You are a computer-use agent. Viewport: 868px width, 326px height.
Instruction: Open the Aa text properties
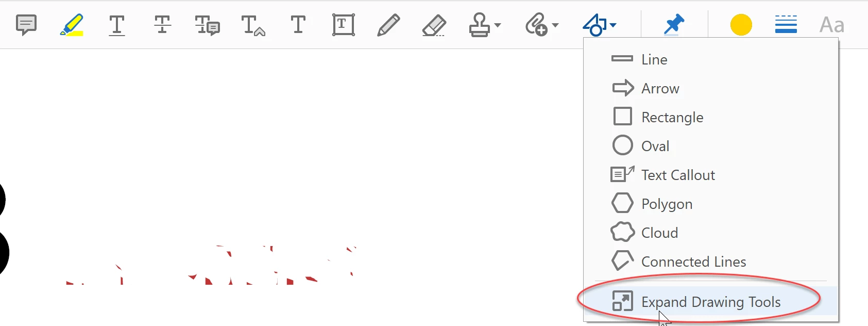point(832,25)
